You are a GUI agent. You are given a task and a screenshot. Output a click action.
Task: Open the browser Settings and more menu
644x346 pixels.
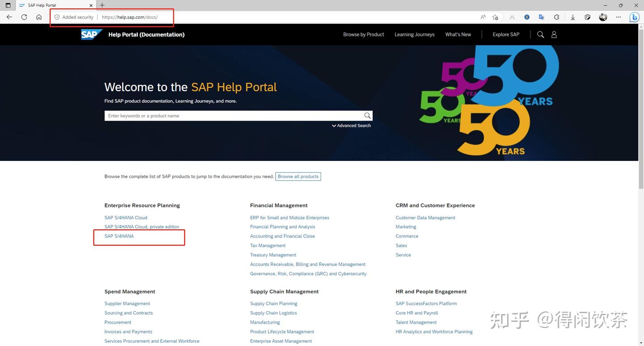pyautogui.click(x=619, y=17)
